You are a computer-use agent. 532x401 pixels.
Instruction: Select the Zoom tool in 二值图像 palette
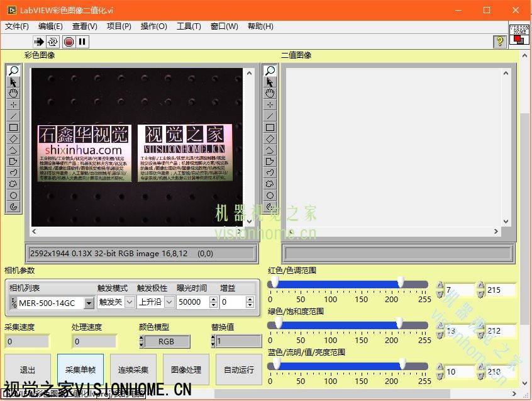(x=270, y=71)
